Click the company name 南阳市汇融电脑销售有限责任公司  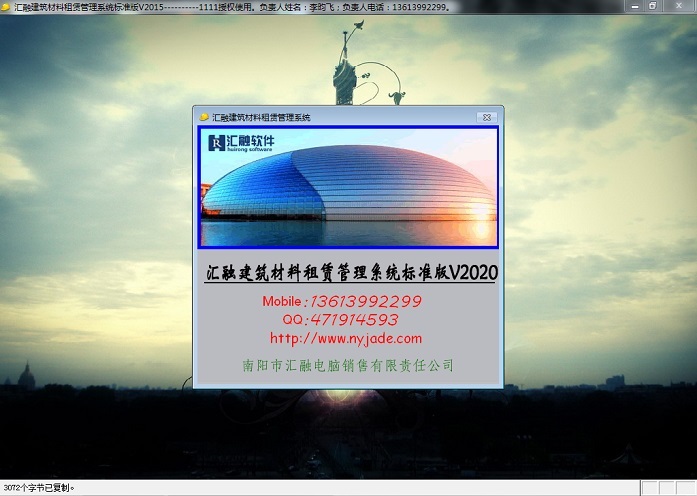(x=348, y=365)
